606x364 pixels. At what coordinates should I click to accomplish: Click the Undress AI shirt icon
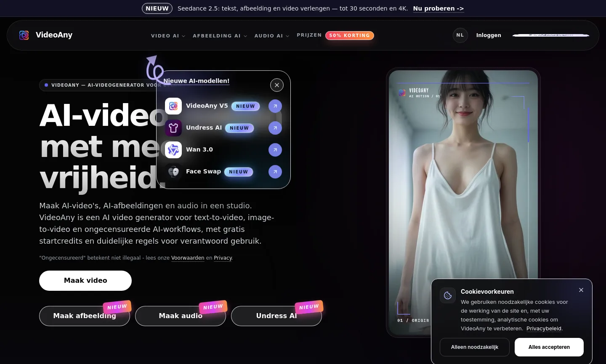tap(173, 128)
